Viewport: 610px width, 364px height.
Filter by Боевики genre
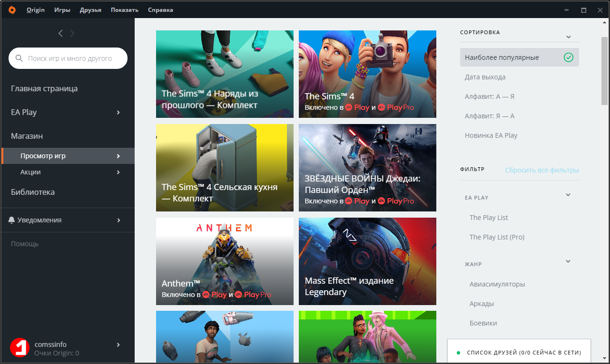point(483,323)
